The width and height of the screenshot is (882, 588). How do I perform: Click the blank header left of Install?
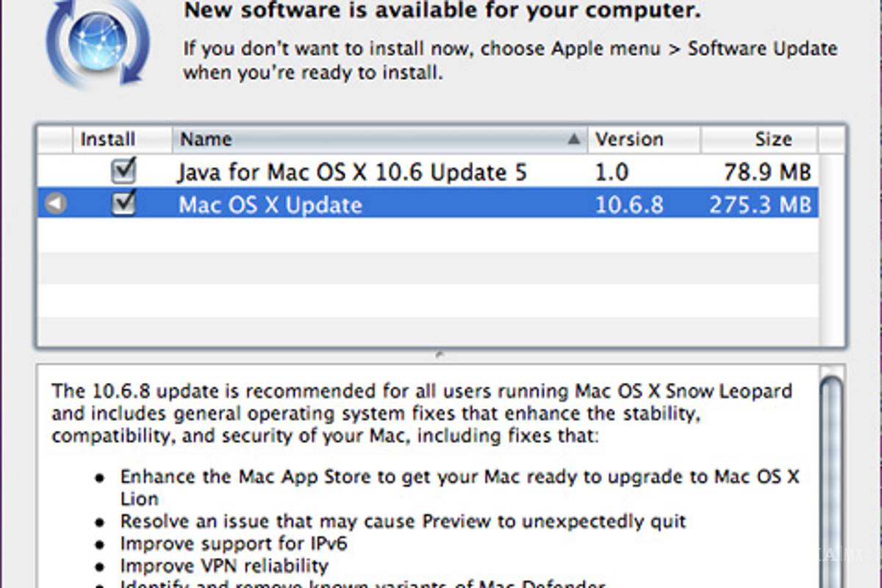(55, 139)
